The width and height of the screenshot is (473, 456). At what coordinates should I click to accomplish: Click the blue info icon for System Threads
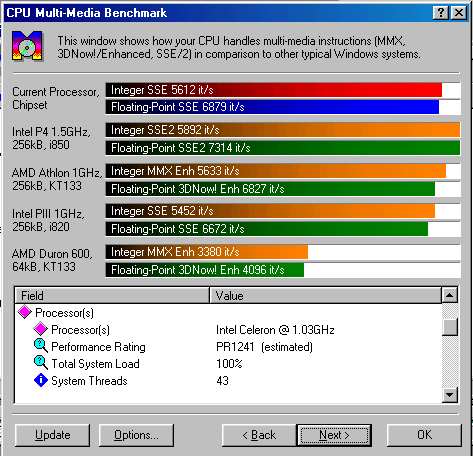(41, 380)
